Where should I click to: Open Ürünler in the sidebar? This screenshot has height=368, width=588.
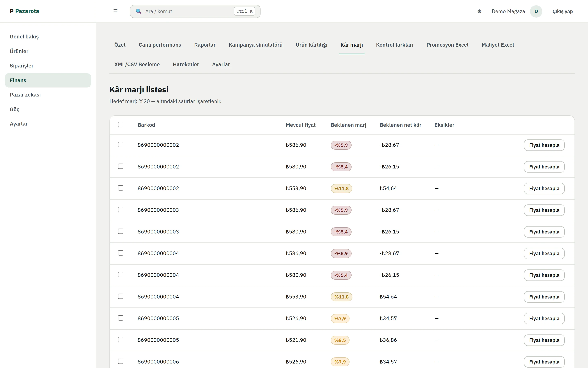tap(48, 51)
